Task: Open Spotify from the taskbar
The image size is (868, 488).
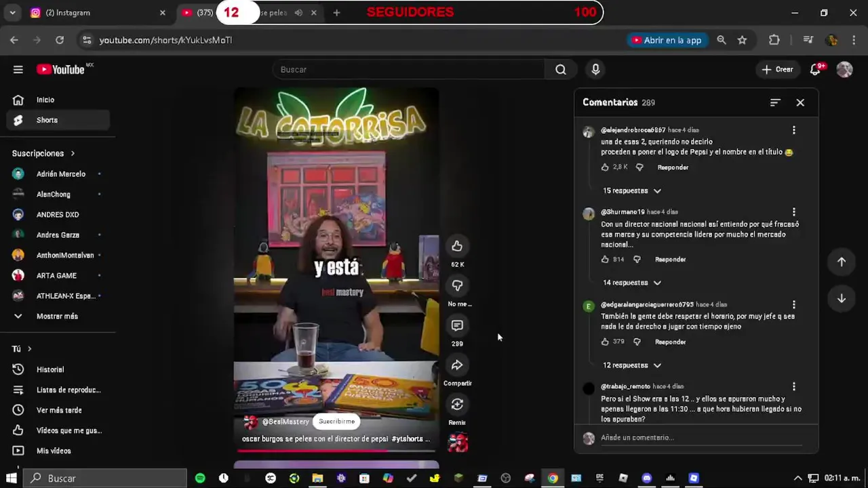Action: 200,478
